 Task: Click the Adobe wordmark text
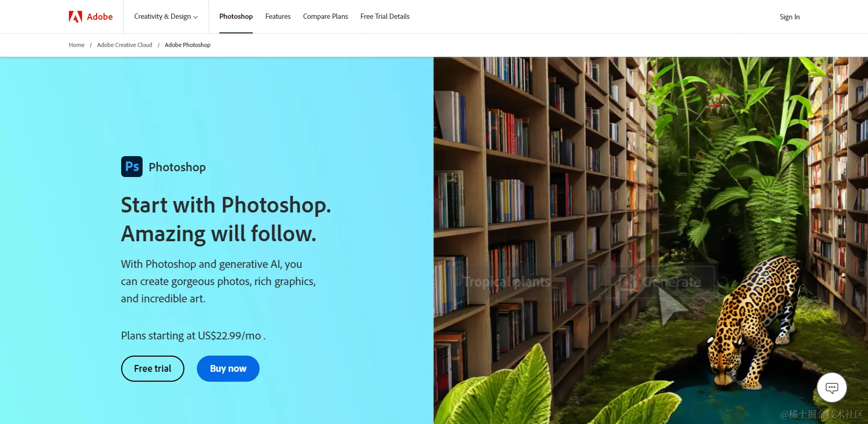click(100, 17)
